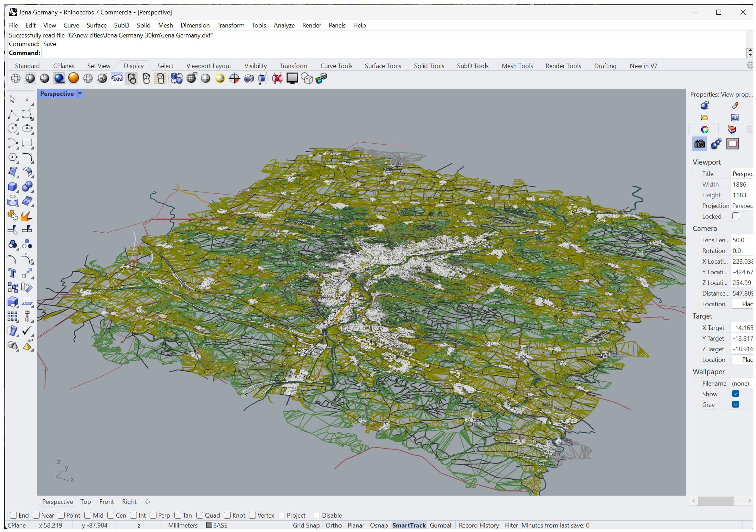Click the Properties panel horizontal scrollbar
Viewport: 756px width, 532px height.
[x=716, y=501]
